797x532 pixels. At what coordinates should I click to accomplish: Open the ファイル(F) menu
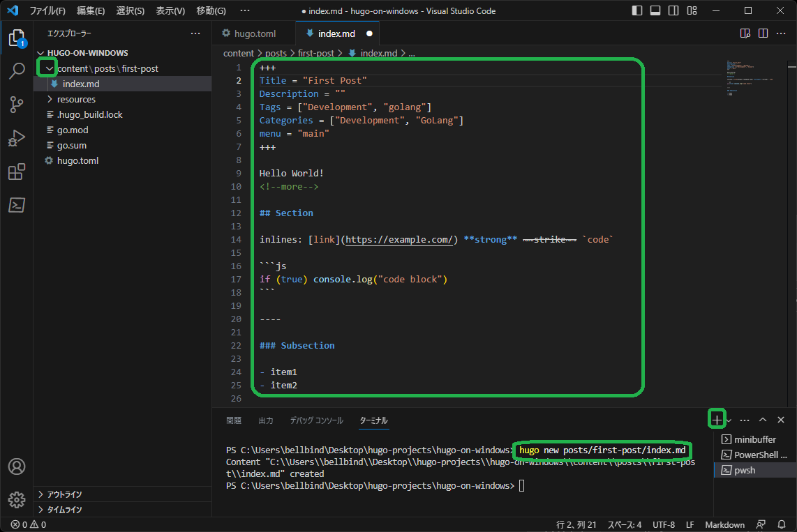(x=47, y=10)
